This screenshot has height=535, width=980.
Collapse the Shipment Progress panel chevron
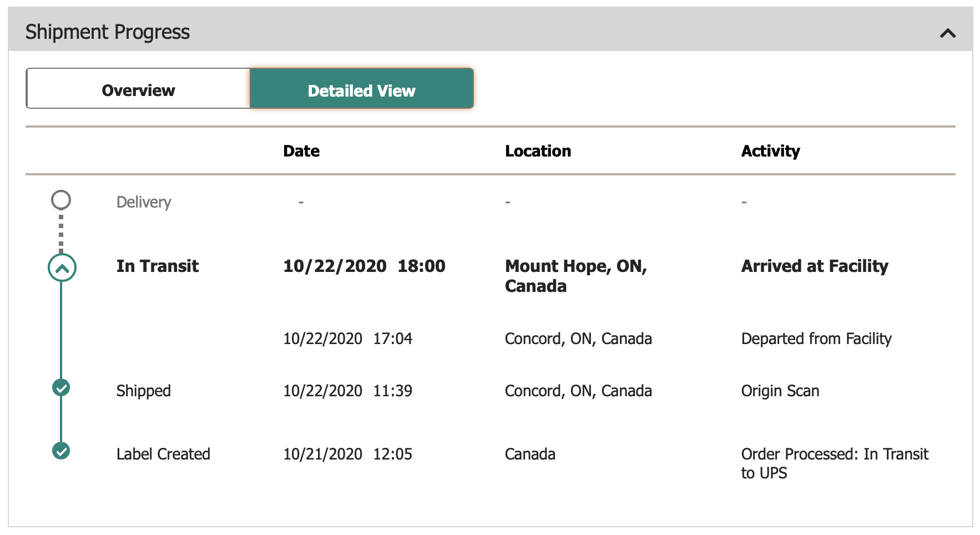947,33
